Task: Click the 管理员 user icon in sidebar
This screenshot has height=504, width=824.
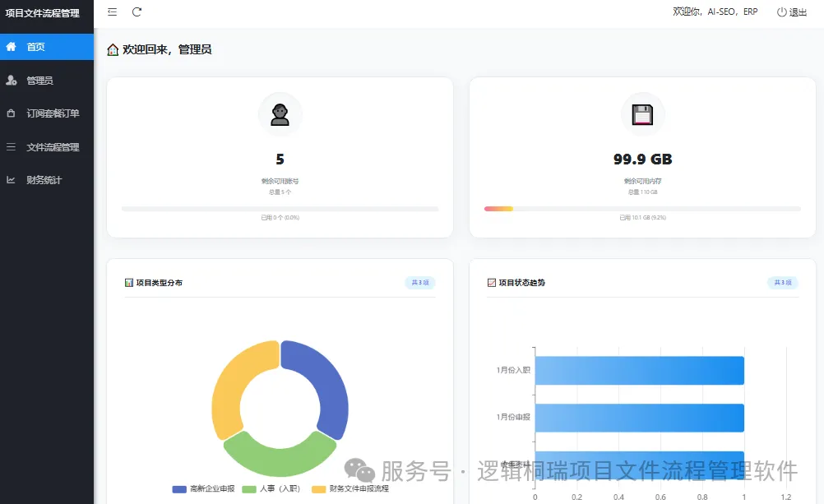Action: [11, 81]
